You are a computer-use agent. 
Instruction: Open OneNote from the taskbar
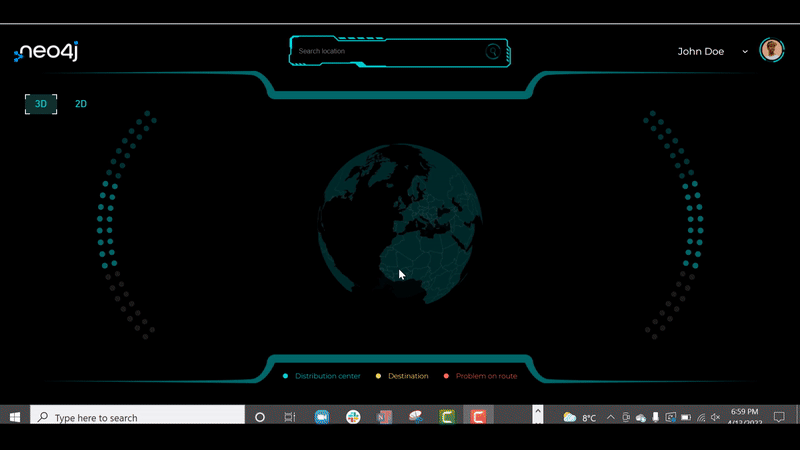click(x=384, y=417)
